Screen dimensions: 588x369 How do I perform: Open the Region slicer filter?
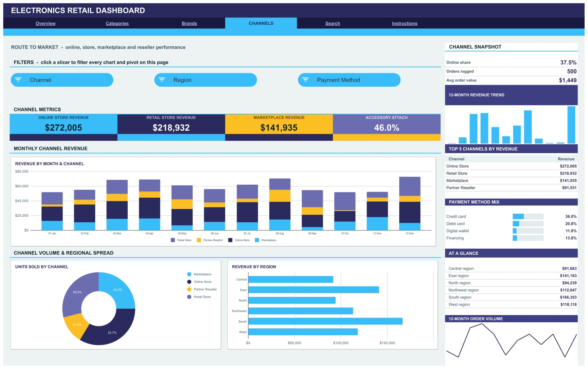tap(206, 80)
